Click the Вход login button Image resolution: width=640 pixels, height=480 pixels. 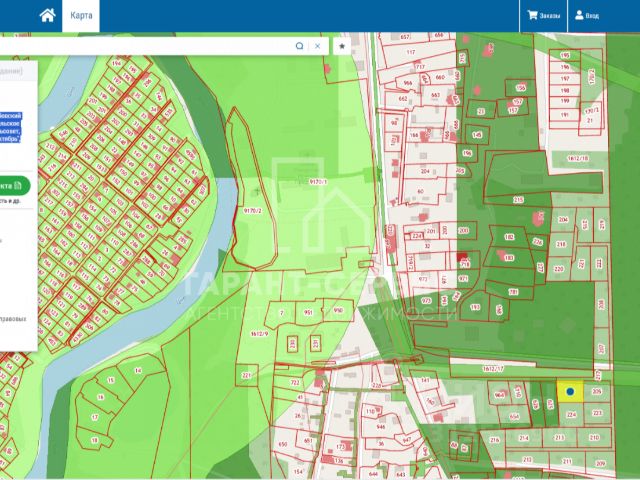[587, 16]
